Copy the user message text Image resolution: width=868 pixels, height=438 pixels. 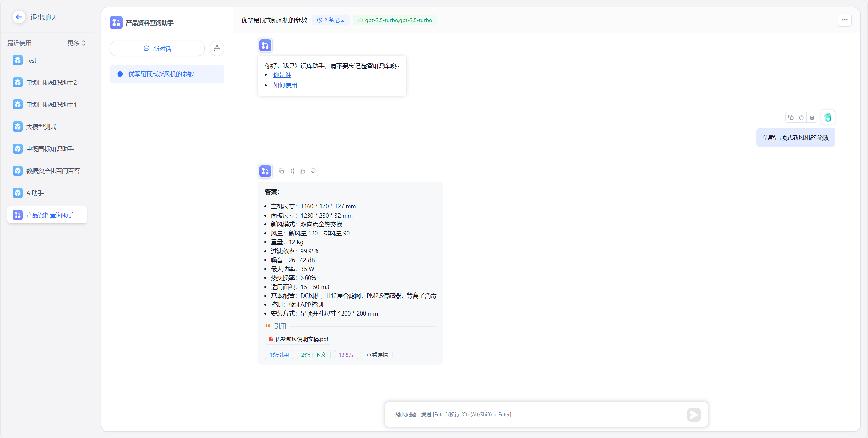(791, 117)
